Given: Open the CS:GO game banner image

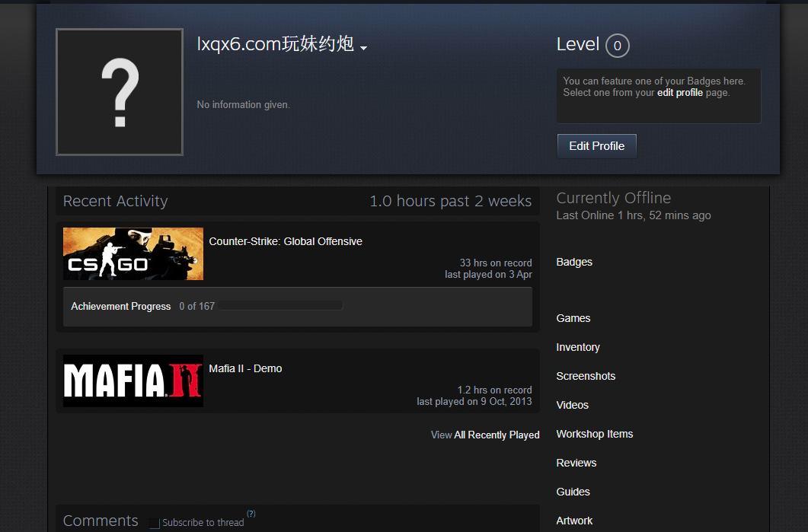Looking at the screenshot, I should 133,254.
